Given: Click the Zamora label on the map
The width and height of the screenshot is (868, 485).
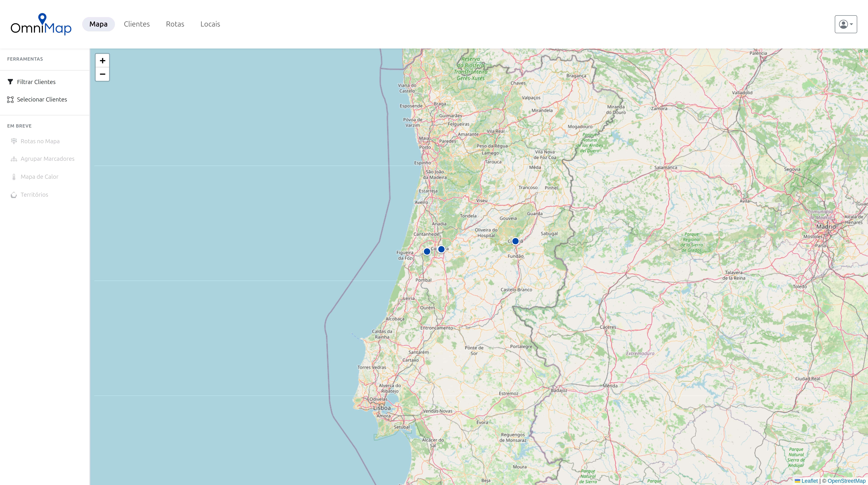Looking at the screenshot, I should click(x=659, y=109).
